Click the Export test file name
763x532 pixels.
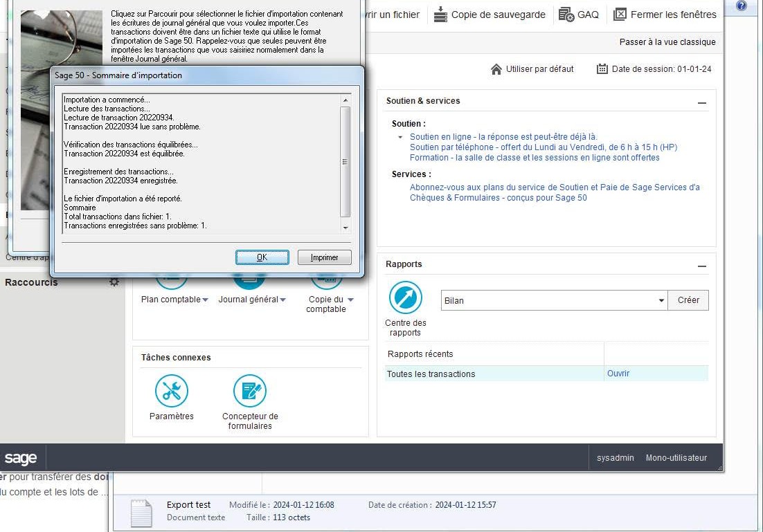pos(188,505)
